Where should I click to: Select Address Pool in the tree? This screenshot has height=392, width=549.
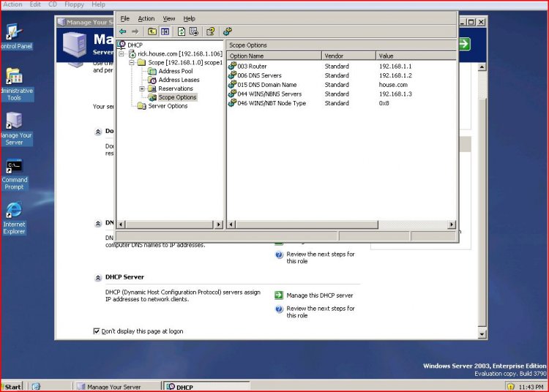(176, 72)
